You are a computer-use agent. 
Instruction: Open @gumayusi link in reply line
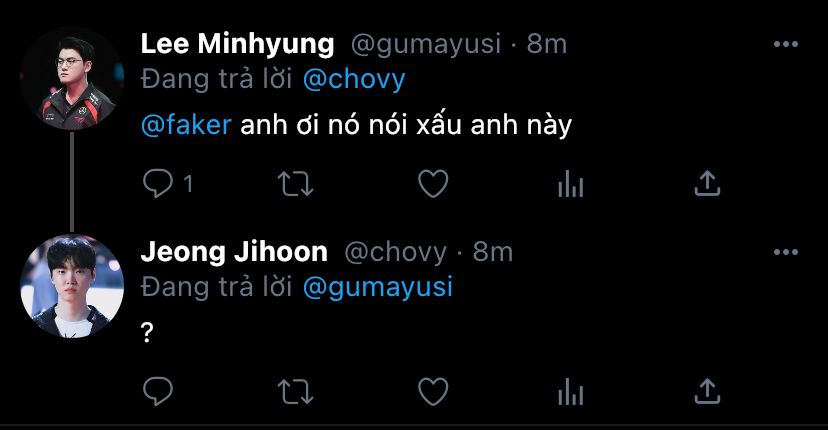pyautogui.click(x=378, y=288)
